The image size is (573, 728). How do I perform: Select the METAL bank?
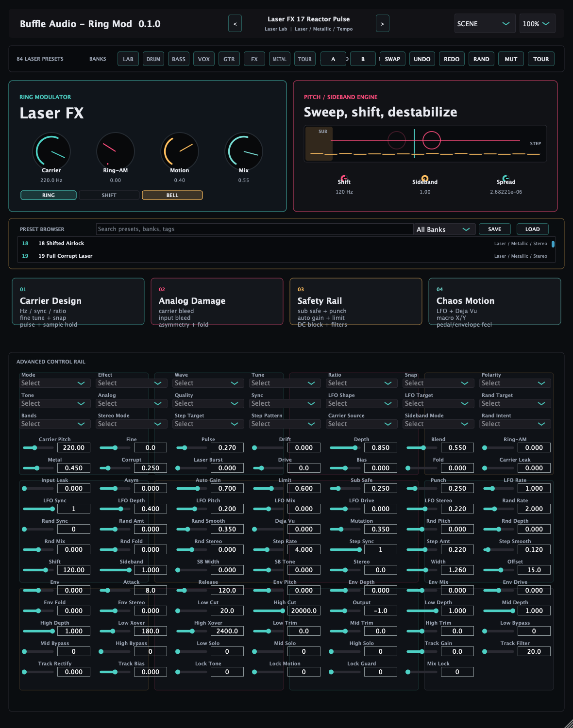tap(280, 59)
